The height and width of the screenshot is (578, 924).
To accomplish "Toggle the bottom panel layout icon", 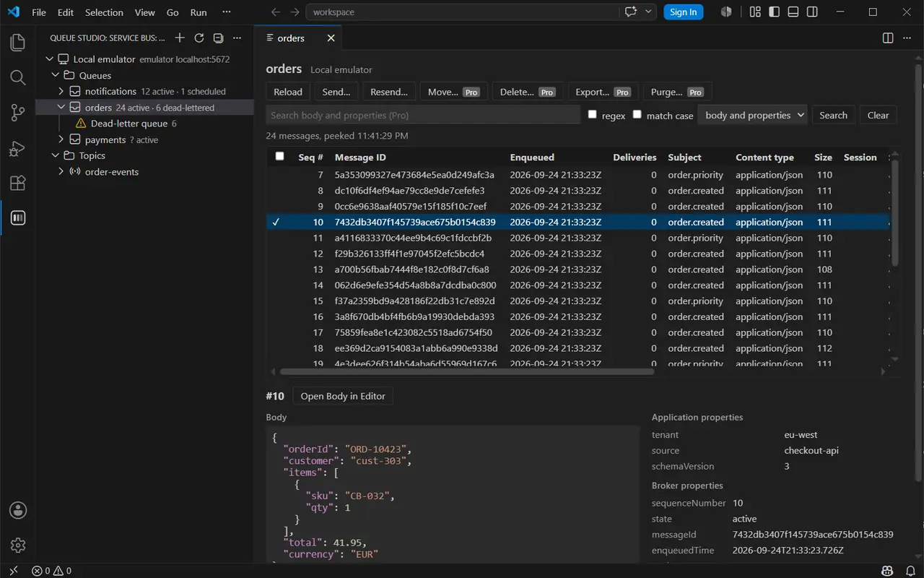I will tap(793, 12).
